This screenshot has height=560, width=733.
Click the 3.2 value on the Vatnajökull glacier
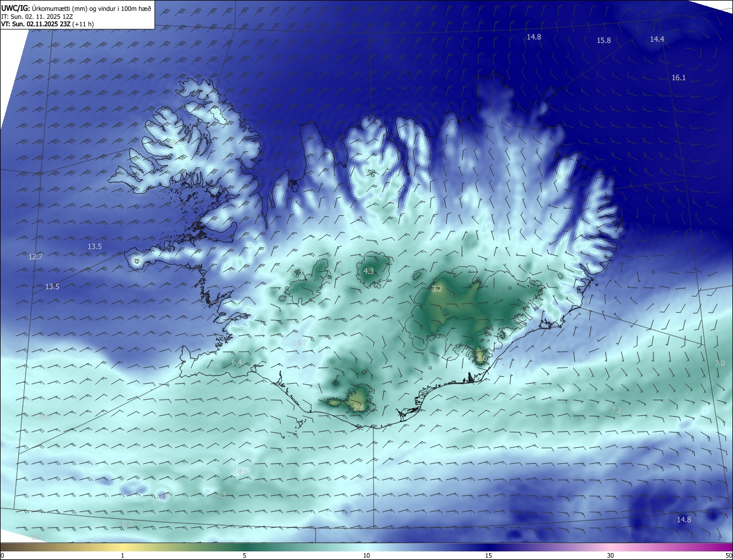pyautogui.click(x=437, y=289)
